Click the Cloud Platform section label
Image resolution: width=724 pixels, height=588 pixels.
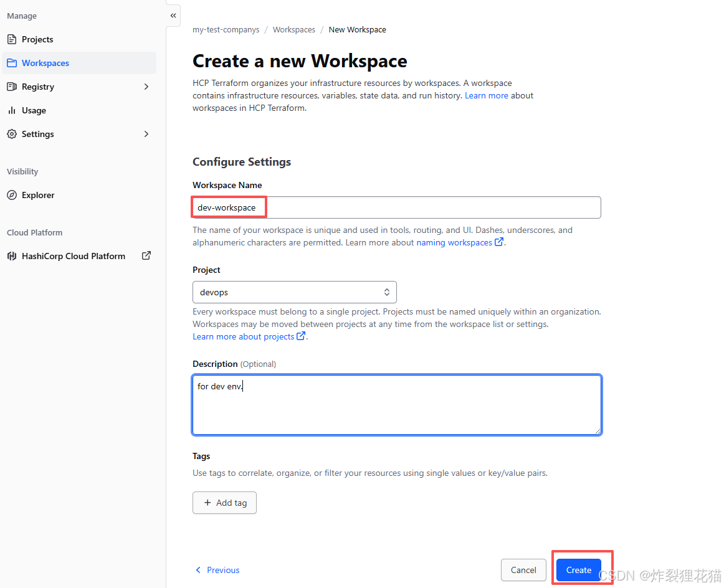click(35, 232)
